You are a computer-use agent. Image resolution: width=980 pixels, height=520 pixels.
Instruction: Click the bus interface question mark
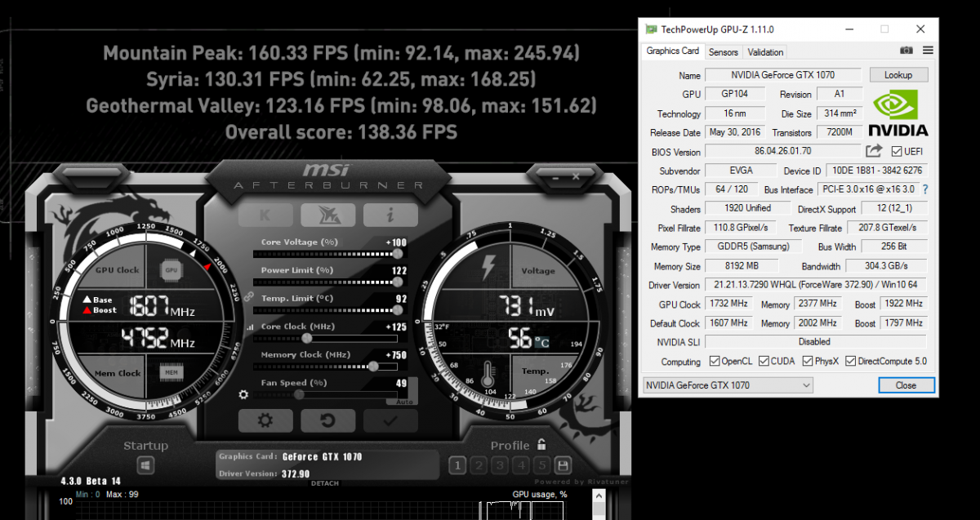click(x=925, y=189)
